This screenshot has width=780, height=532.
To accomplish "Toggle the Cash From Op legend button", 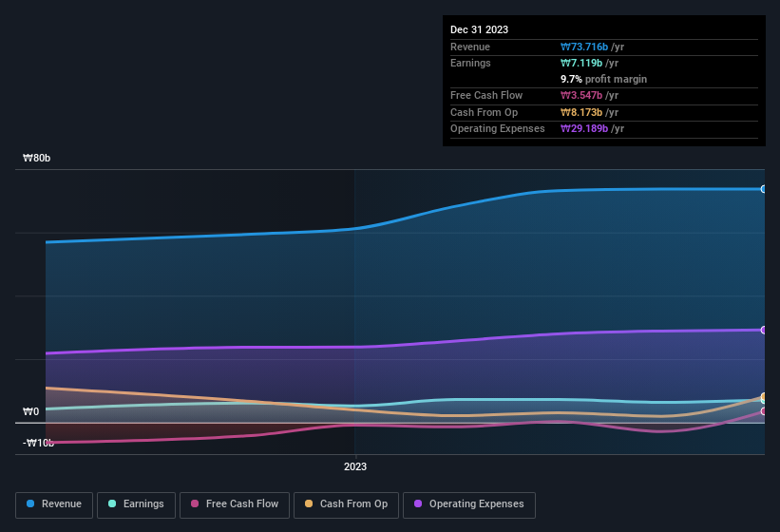I will tap(346, 505).
